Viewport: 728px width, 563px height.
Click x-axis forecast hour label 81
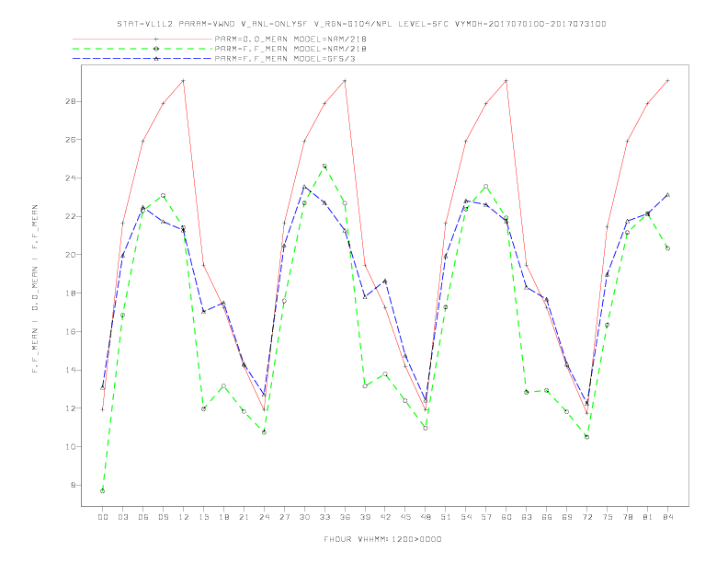pos(648,517)
